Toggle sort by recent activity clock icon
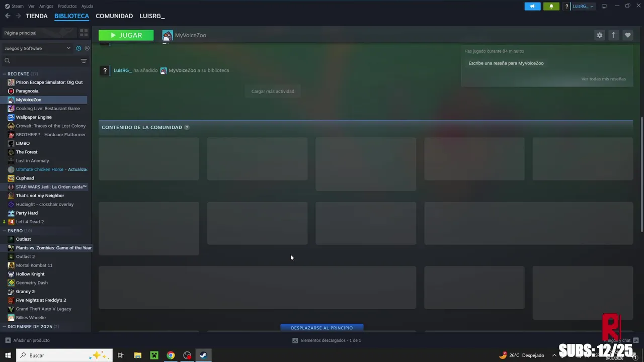The width and height of the screenshot is (644, 362). tap(78, 48)
